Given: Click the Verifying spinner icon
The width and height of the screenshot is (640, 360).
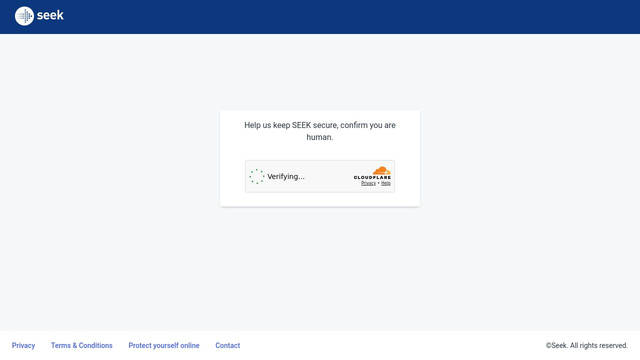Looking at the screenshot, I should (x=257, y=176).
